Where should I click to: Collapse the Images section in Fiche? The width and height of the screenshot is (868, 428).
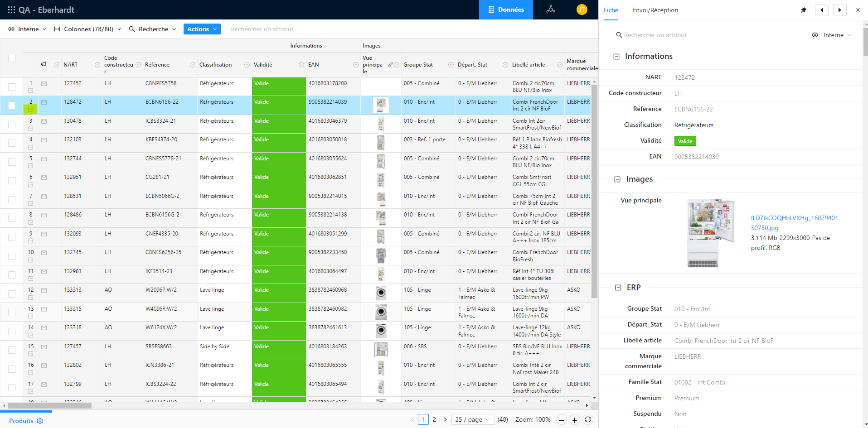(617, 179)
